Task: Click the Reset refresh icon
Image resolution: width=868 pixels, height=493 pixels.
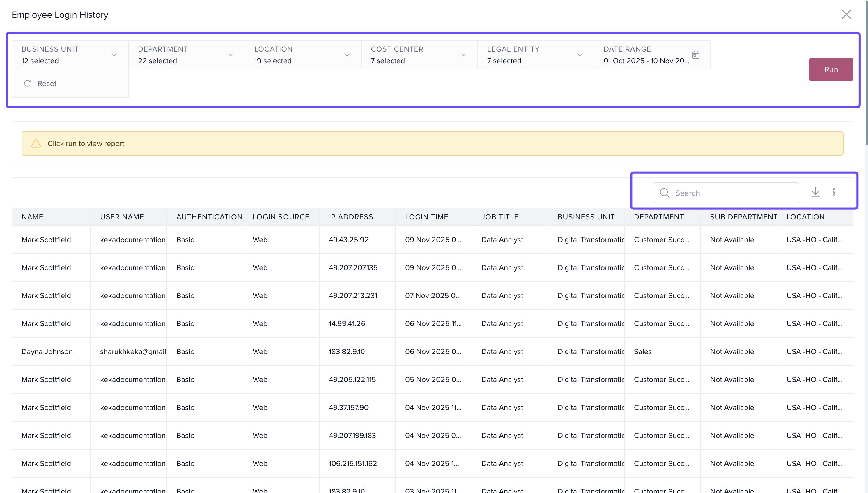Action: click(x=27, y=83)
